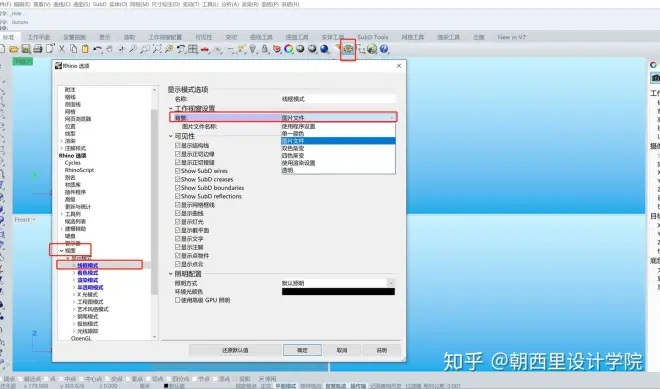The image size is (660, 389).
Task: Toggle the 中点 object snap checkbox
Action: 62,379
